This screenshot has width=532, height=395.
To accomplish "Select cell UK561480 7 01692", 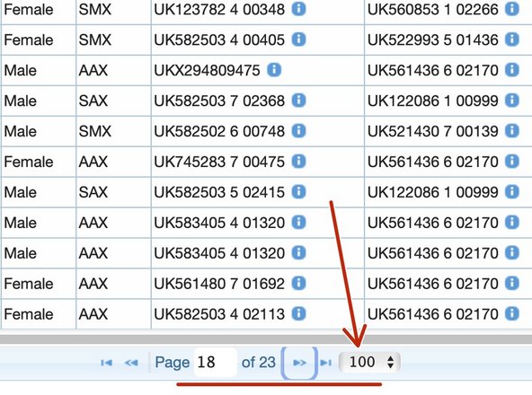I will pos(258,284).
